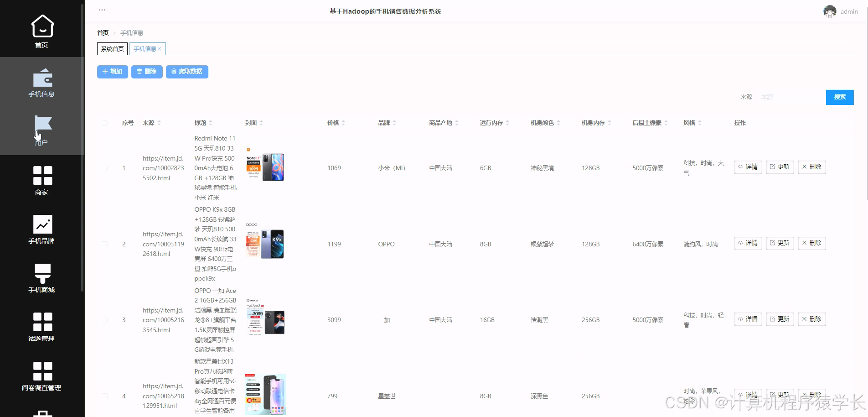
Task: Go to 首页 via the house icon
Action: click(x=42, y=26)
